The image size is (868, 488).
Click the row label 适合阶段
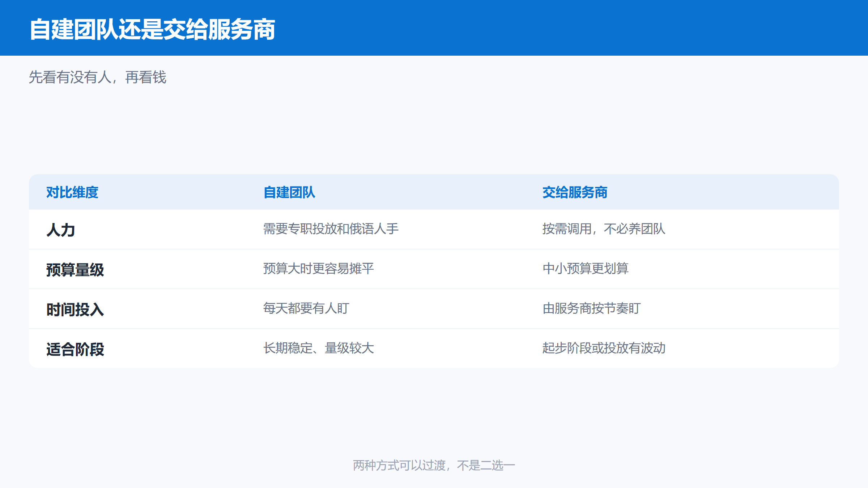point(75,349)
